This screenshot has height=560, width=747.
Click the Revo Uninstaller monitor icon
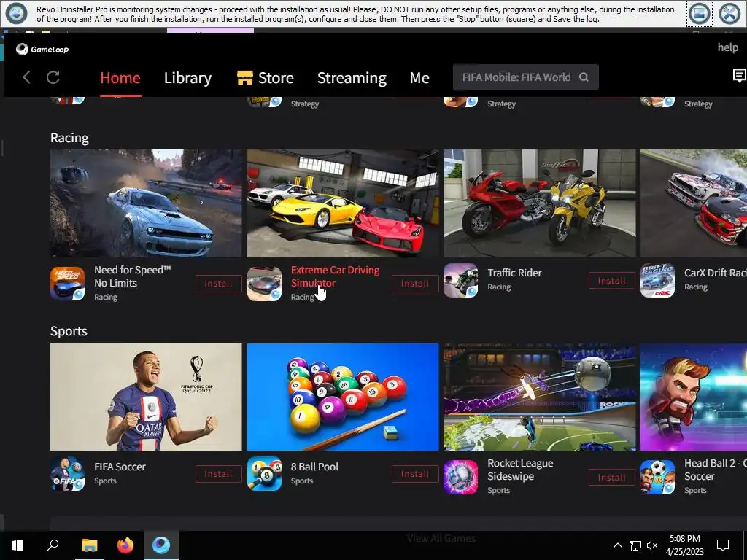(x=16, y=13)
